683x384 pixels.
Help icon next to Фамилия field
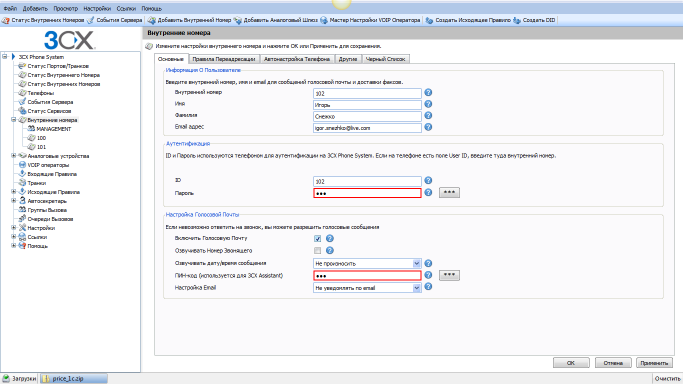(428, 116)
